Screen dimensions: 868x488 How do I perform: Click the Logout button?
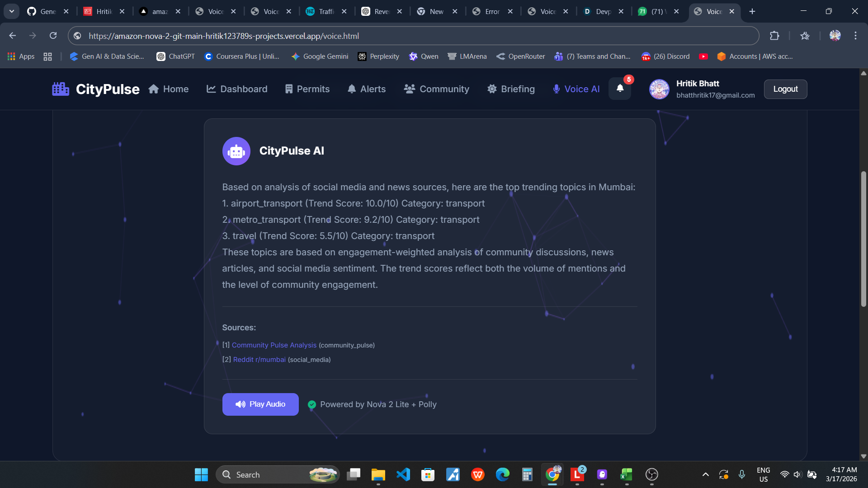pos(785,89)
